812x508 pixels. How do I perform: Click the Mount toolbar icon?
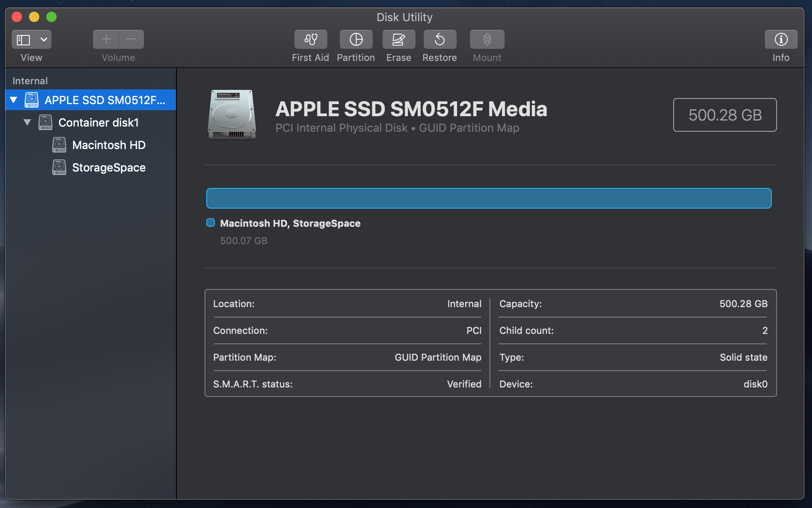pyautogui.click(x=487, y=39)
